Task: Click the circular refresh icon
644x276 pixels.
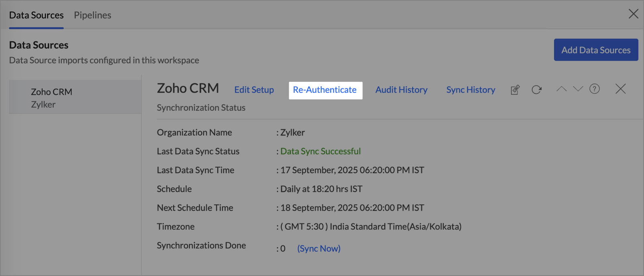Action: pos(536,90)
